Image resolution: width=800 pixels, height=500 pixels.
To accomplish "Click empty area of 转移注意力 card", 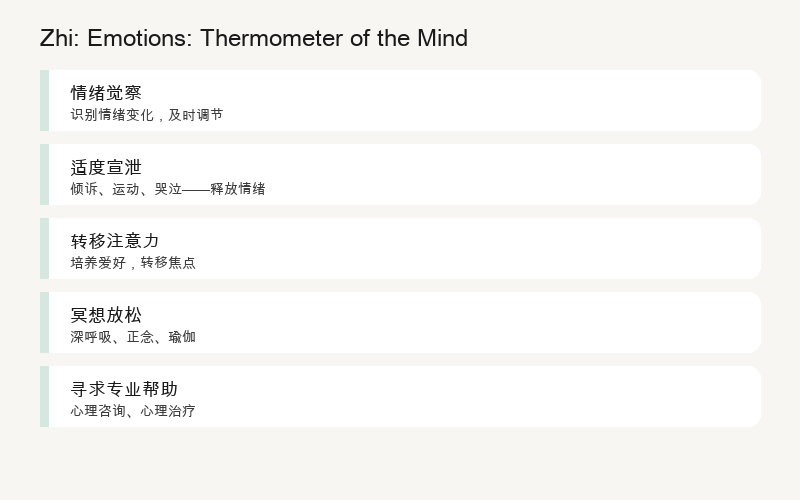I will 485,248.
